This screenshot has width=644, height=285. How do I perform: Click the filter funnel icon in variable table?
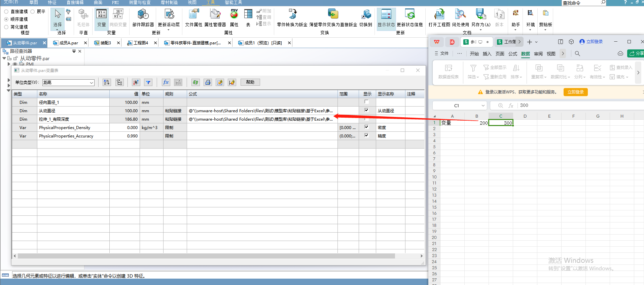[148, 82]
